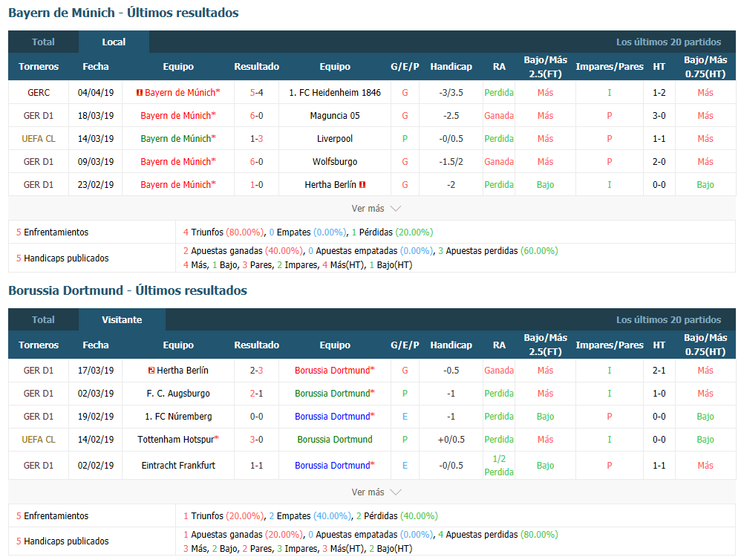This screenshot has height=560, width=744.
Task: Click handicap +0/0.5 in Tottenham row
Action: click(x=451, y=440)
